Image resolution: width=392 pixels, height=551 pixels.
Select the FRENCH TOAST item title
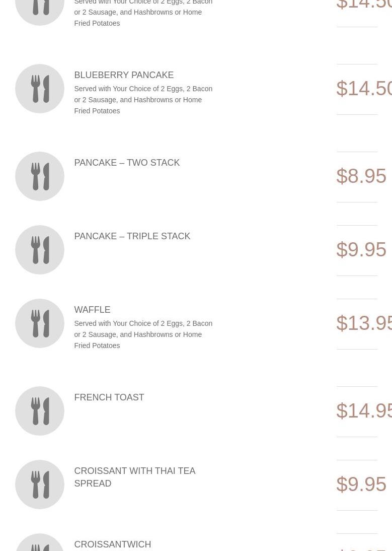(x=109, y=397)
